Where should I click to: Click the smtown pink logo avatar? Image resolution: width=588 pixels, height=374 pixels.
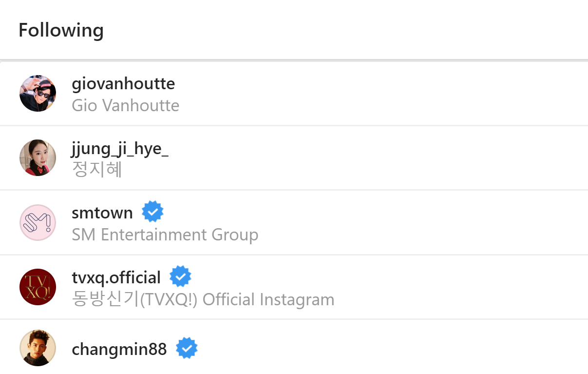click(x=38, y=222)
